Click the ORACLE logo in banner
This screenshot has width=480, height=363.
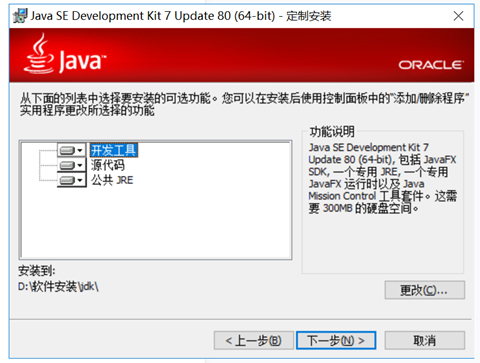pyautogui.click(x=431, y=65)
